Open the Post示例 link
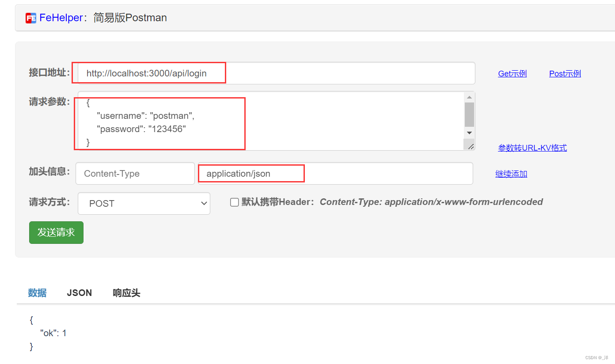The image size is (615, 364). click(x=565, y=74)
